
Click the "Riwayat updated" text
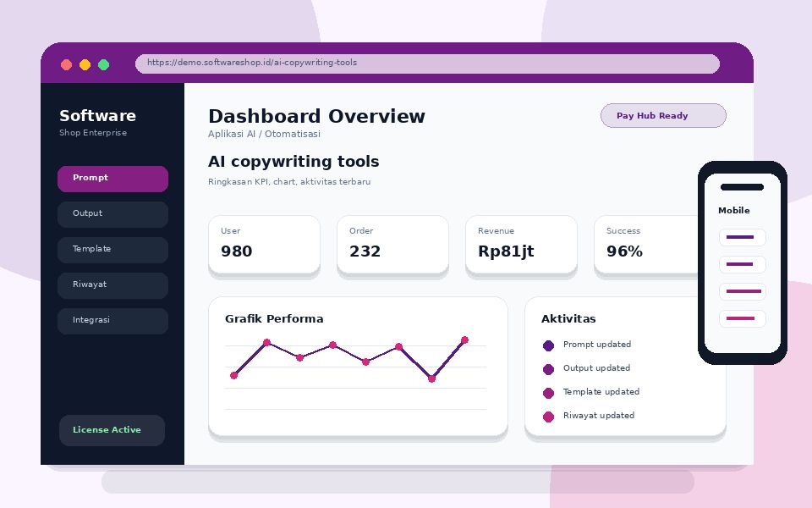coord(599,415)
